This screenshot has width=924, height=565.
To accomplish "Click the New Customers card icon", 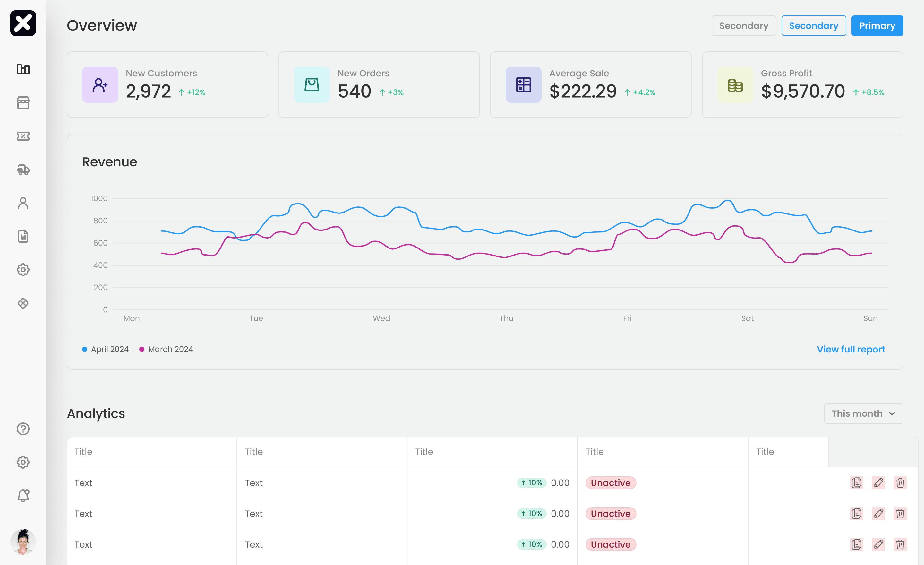I will pos(100,85).
